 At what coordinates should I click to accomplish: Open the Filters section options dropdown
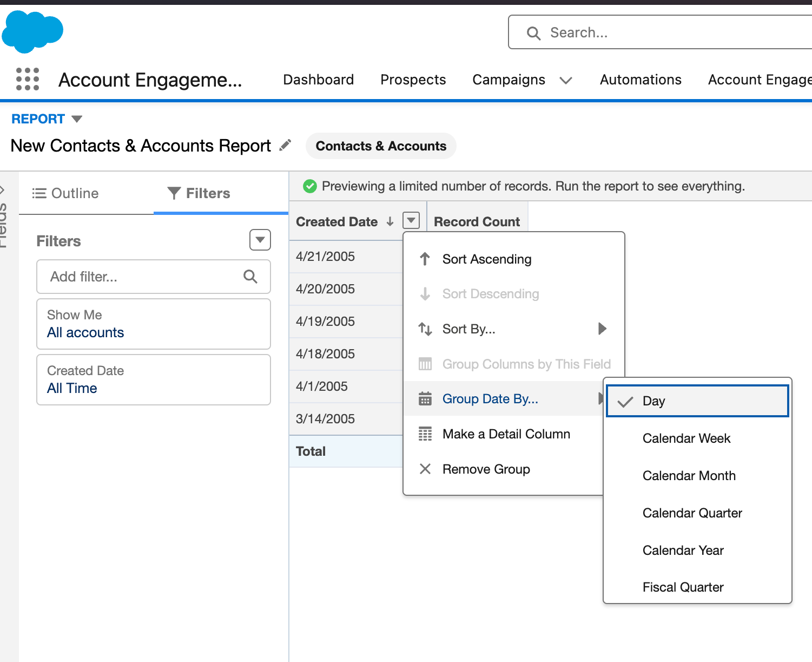[260, 240]
